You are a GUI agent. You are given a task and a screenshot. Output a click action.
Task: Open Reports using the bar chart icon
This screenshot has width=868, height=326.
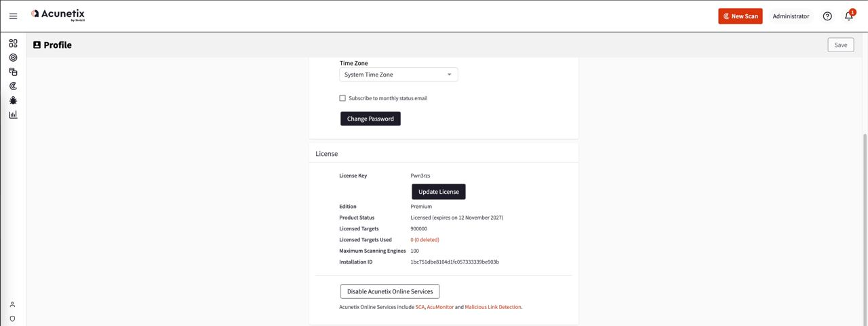(x=13, y=115)
